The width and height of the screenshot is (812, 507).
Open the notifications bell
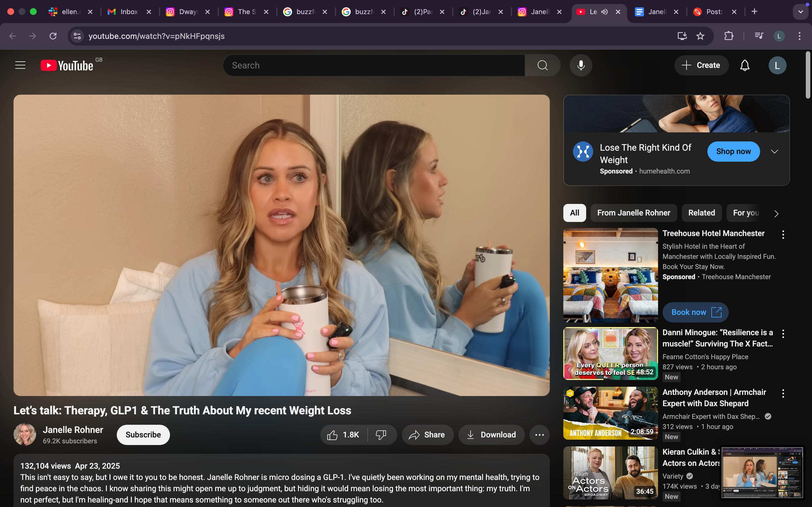745,65
